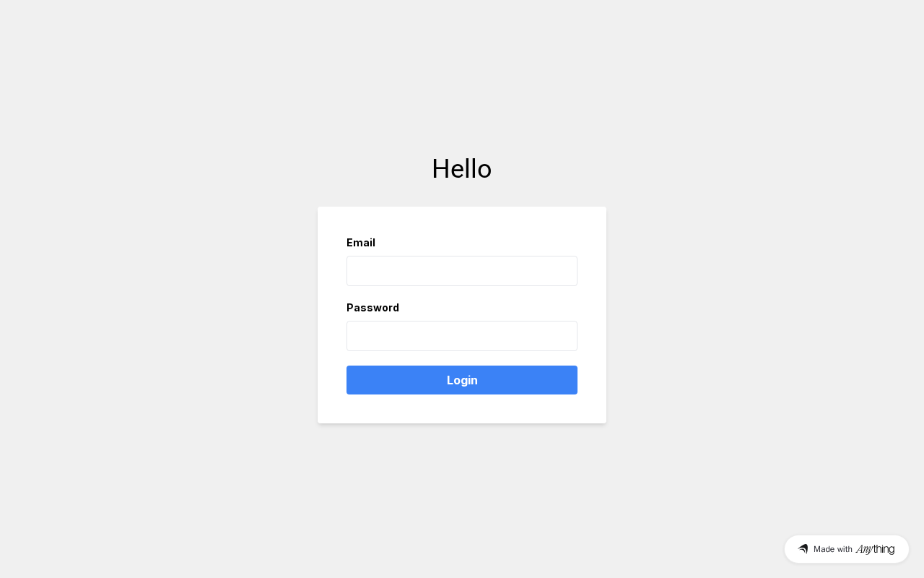Click the white 'Login' text on button
The height and width of the screenshot is (578, 924).
[462, 380]
